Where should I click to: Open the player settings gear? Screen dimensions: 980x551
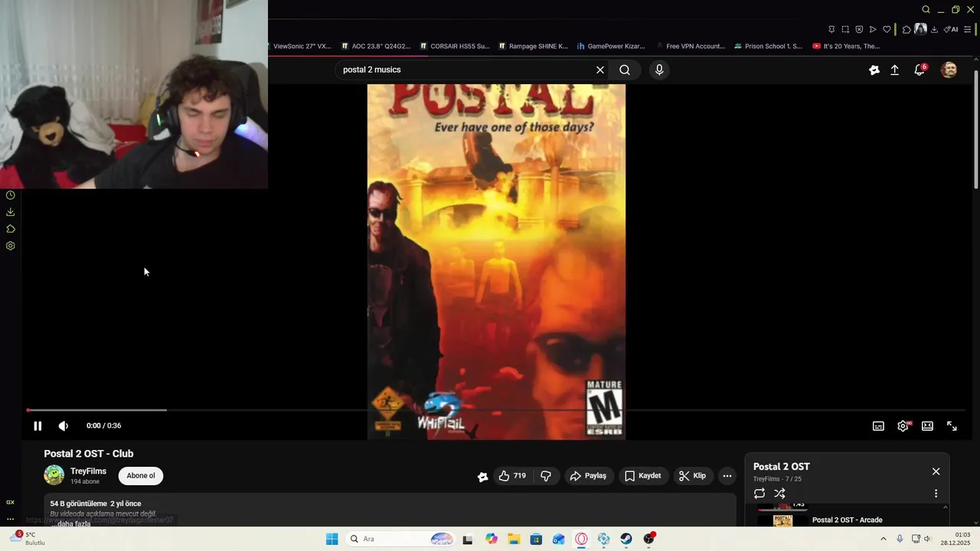pos(903,426)
